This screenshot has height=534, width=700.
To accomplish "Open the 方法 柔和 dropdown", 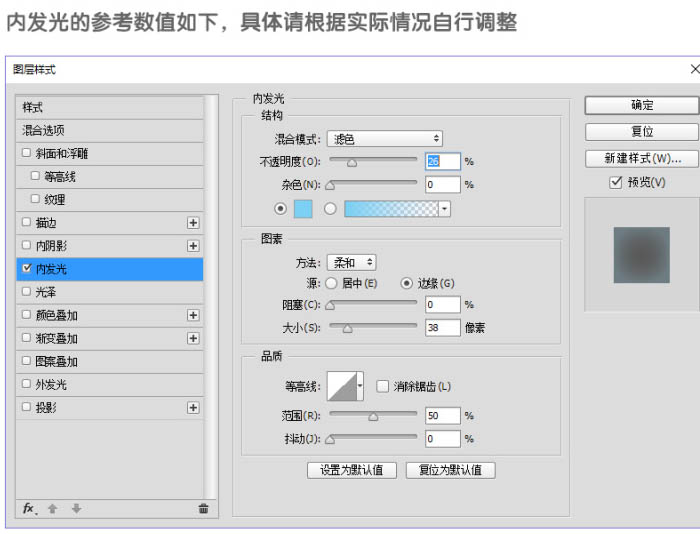I will tap(351, 263).
